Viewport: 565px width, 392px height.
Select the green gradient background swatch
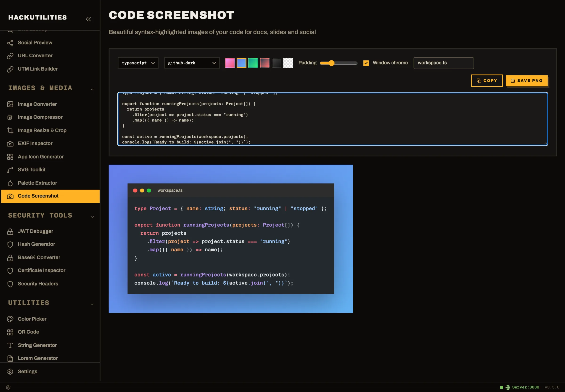(x=253, y=63)
